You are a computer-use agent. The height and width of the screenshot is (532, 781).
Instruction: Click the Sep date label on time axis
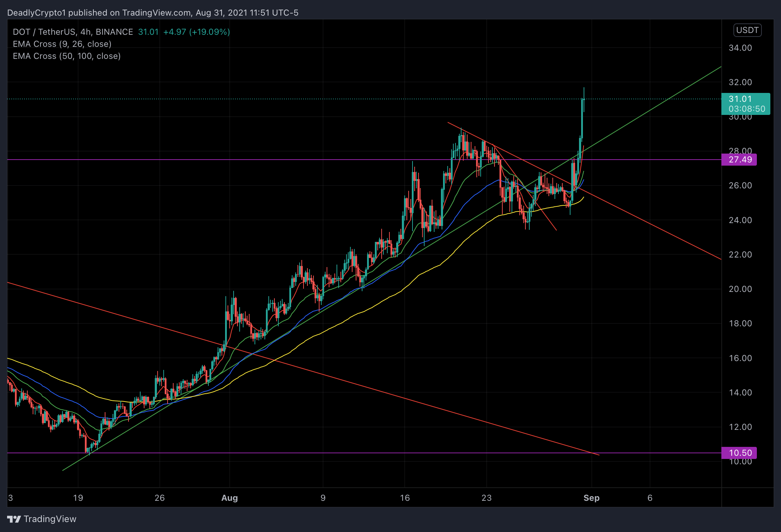click(x=591, y=498)
